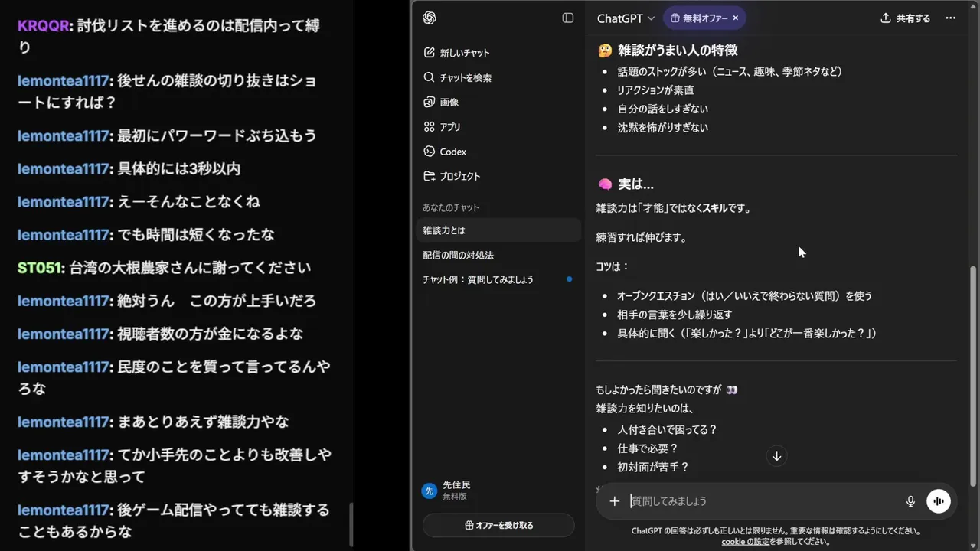Click the 実は… heading
Image resolution: width=980 pixels, height=551 pixels.
(x=635, y=184)
